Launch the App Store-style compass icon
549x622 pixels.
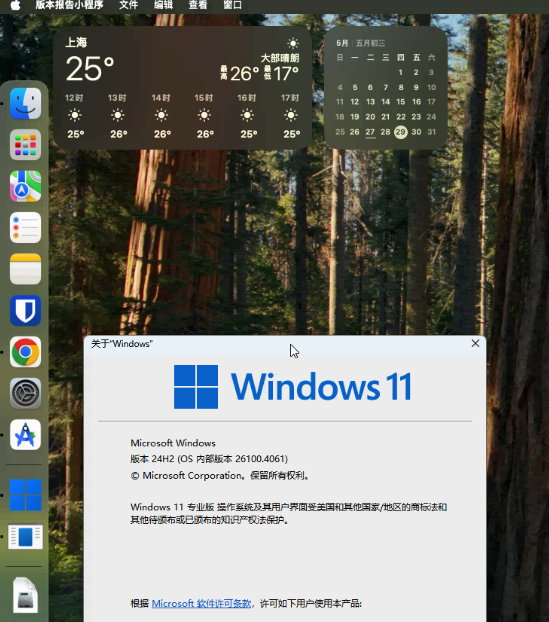pyautogui.click(x=25, y=435)
